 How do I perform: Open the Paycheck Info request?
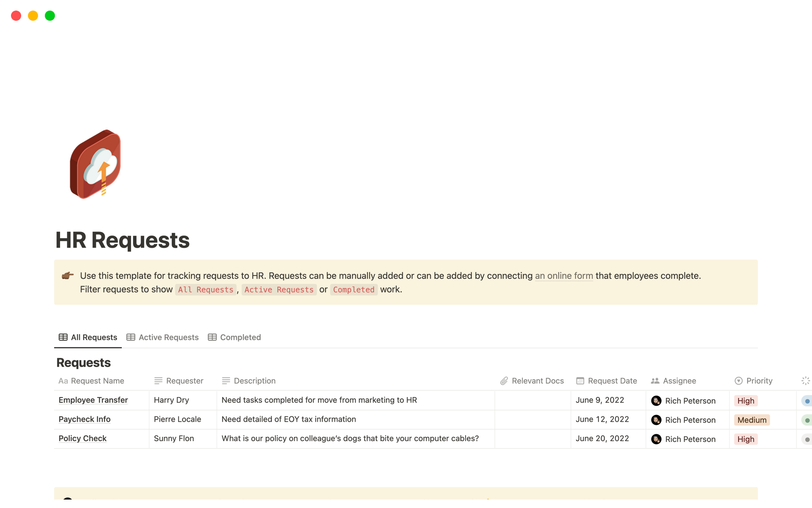85,419
